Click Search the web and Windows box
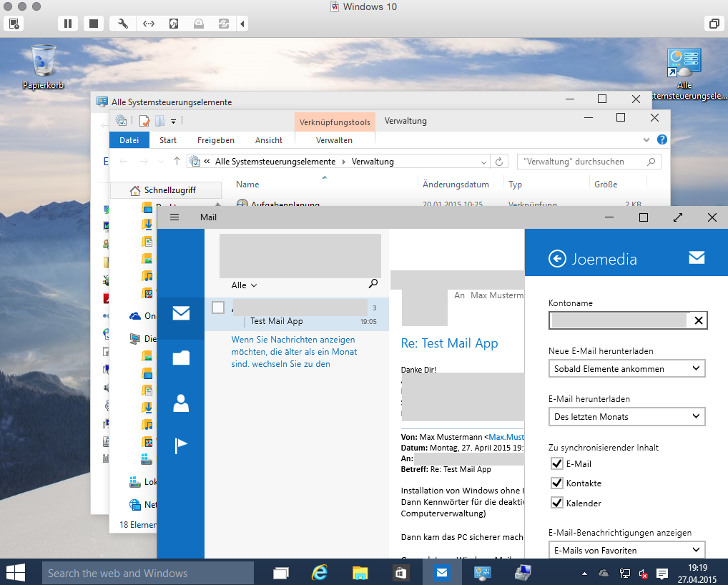The image size is (728, 585). [148, 574]
